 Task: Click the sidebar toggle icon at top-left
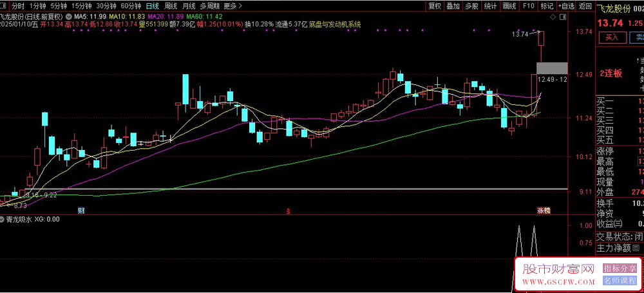[x=4, y=6]
